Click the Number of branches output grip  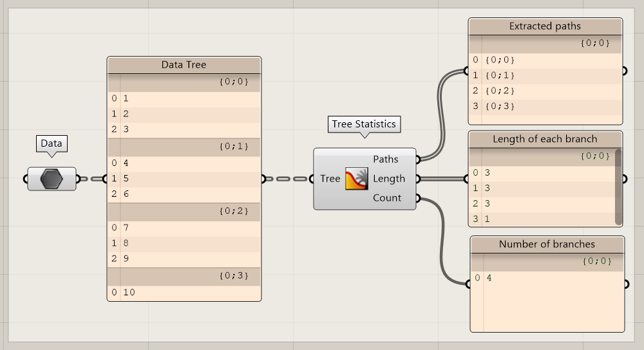click(626, 284)
